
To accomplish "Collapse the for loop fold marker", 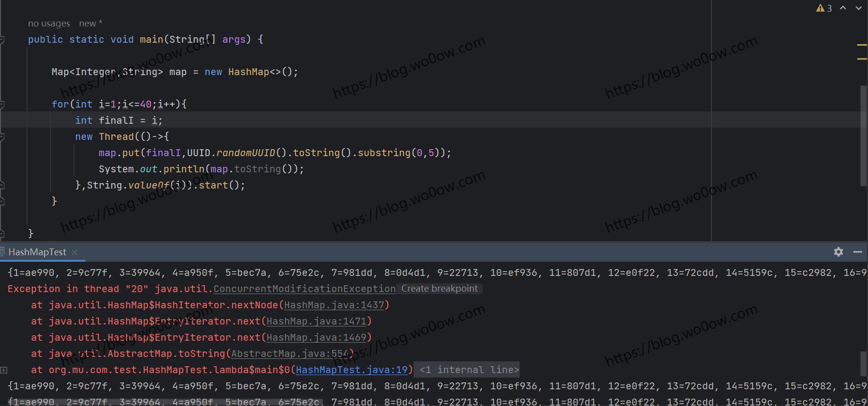I will [2, 104].
